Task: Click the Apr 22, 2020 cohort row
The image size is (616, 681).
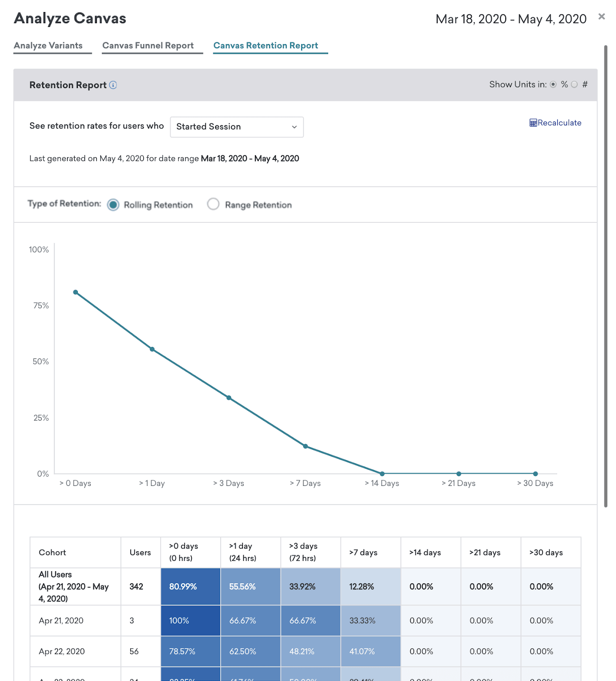Action: point(305,651)
